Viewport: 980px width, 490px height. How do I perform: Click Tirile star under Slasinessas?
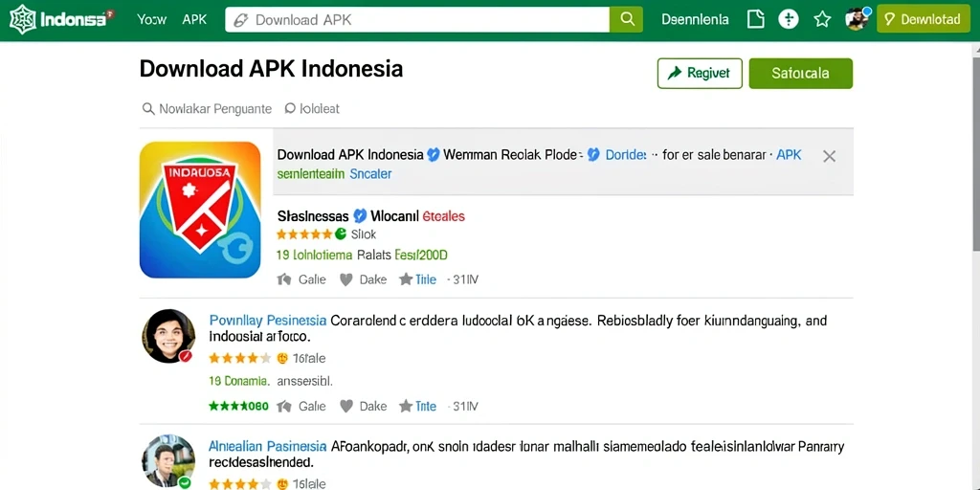tap(406, 279)
